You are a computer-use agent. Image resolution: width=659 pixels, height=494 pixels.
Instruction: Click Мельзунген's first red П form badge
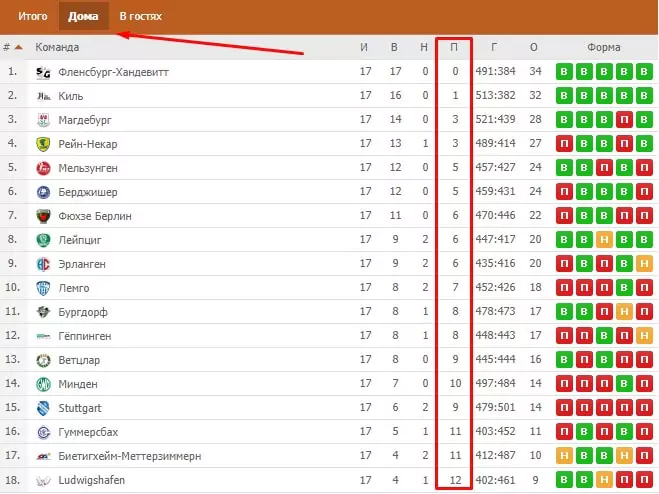click(x=604, y=168)
